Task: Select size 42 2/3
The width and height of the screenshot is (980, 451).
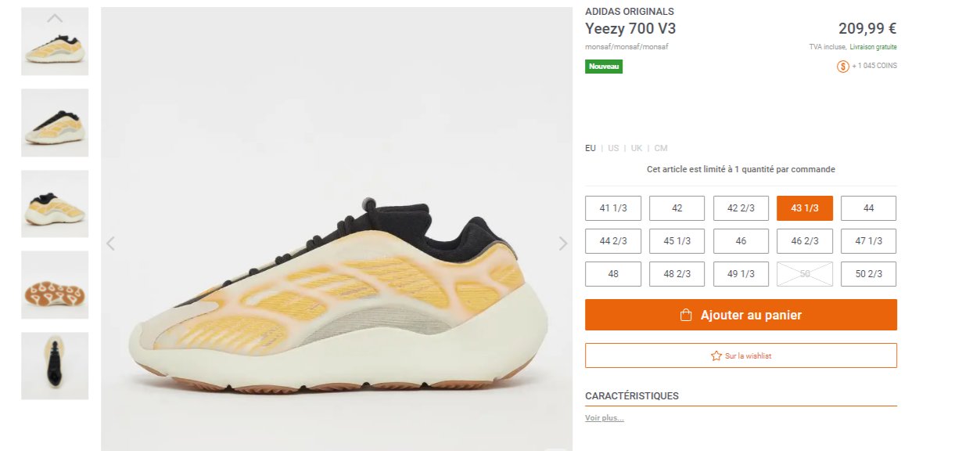Action: pyautogui.click(x=741, y=208)
